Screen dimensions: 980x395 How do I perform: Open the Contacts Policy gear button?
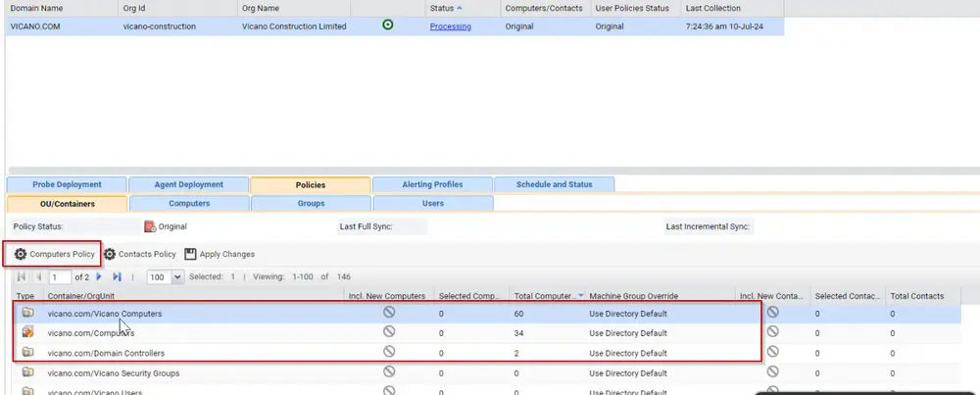click(140, 255)
